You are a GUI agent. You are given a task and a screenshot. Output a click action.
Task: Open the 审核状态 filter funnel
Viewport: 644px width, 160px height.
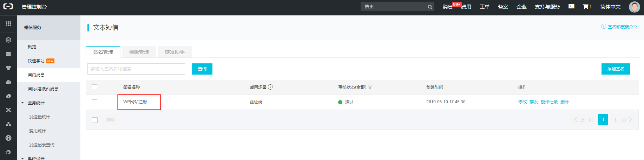click(x=370, y=87)
